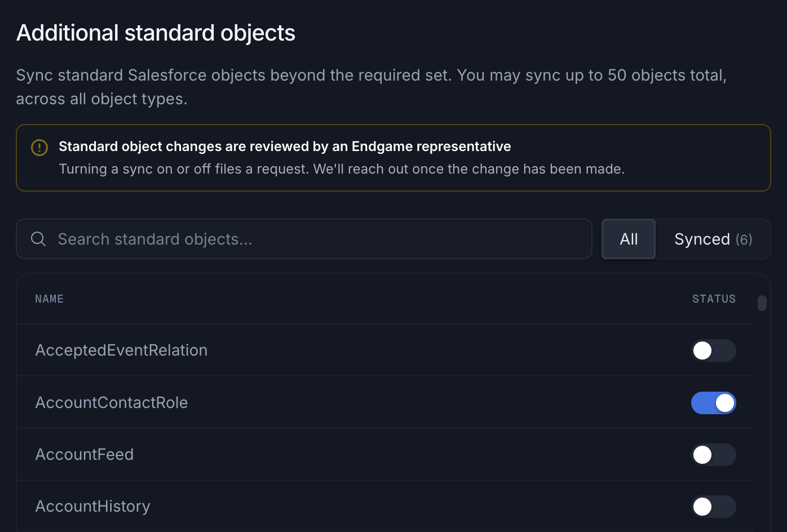Disable the AccountContactRole sync toggle
787x532 pixels.
(714, 403)
